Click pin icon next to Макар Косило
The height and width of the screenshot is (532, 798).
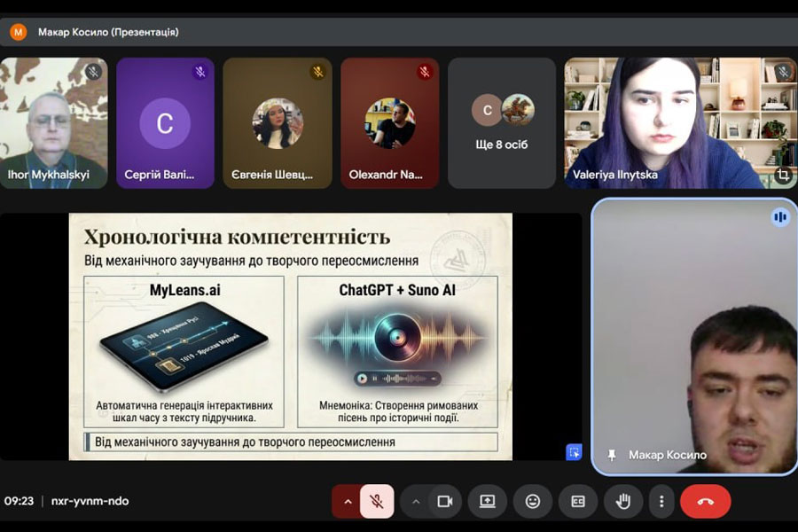click(x=612, y=455)
